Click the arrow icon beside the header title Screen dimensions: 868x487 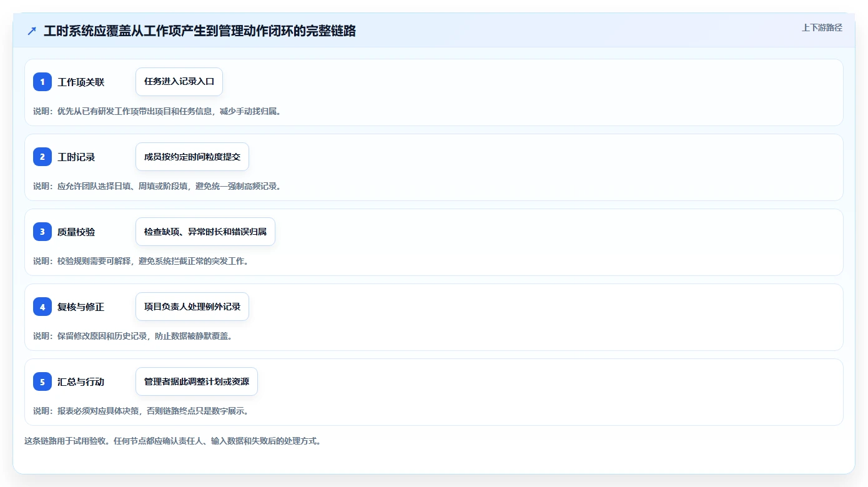(32, 31)
